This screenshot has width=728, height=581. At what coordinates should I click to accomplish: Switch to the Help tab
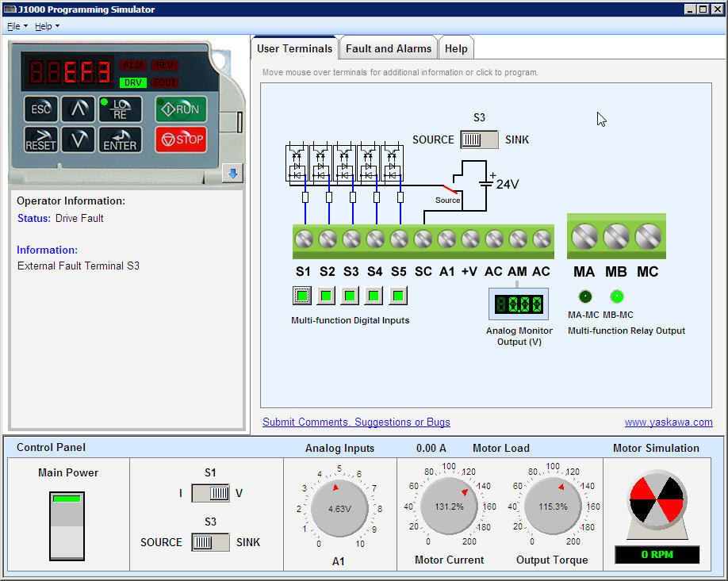[x=456, y=48]
